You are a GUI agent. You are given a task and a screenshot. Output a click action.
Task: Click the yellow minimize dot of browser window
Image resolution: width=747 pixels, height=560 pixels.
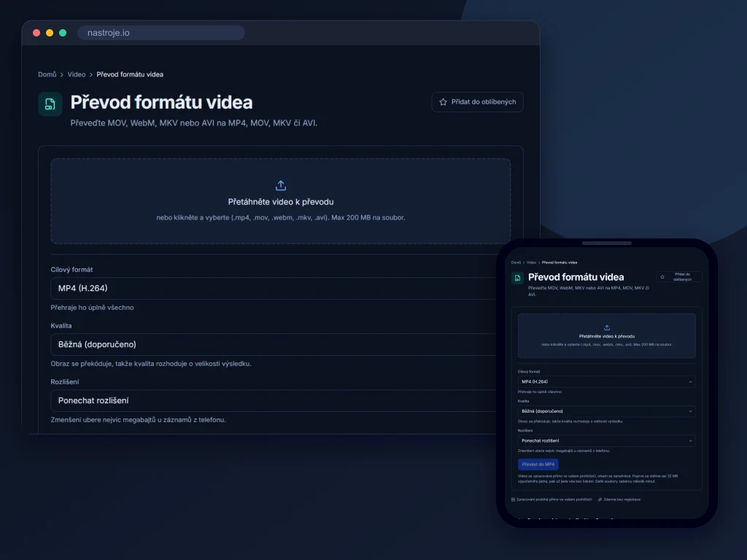click(50, 33)
